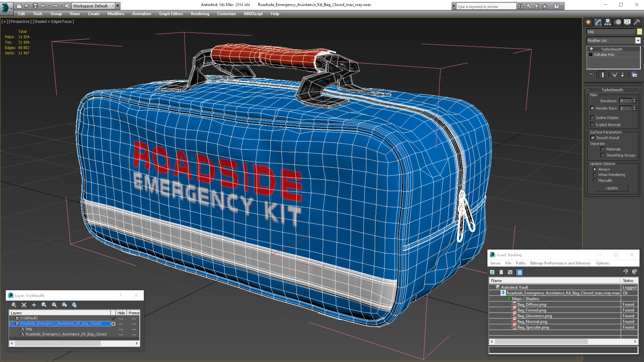
Task: Open the quick access toolbar customize arrow
Action: coord(117,6)
